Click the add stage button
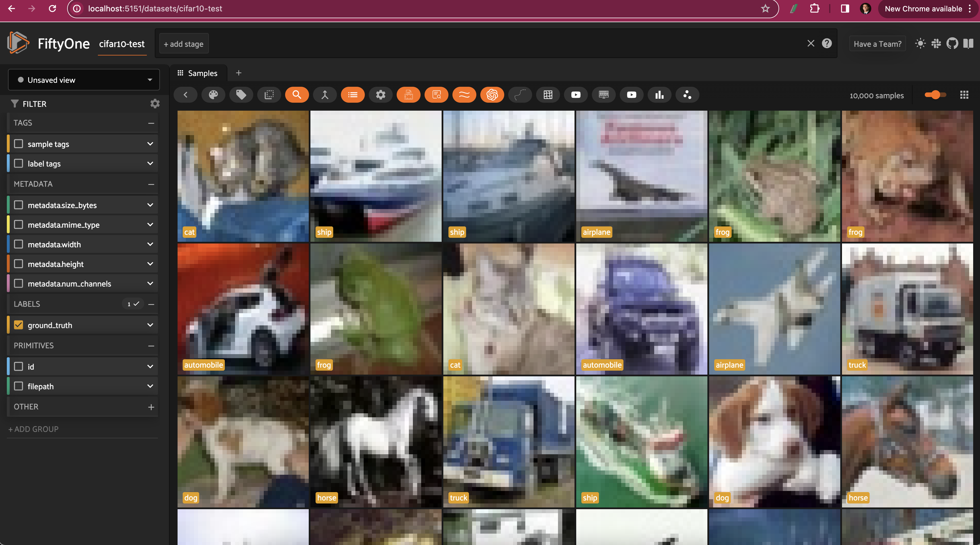Image resolution: width=980 pixels, height=545 pixels. (183, 44)
